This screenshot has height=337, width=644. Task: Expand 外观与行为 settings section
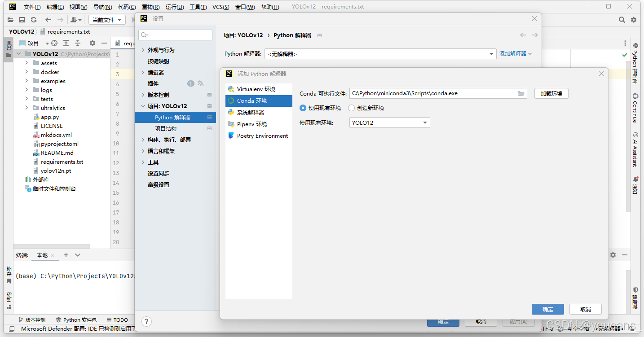143,50
